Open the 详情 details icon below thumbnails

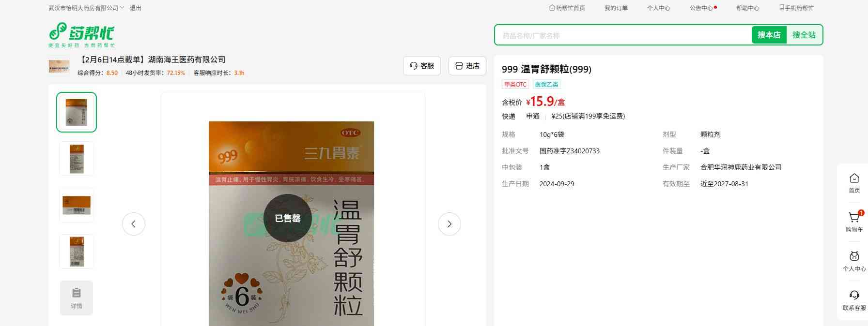click(77, 298)
